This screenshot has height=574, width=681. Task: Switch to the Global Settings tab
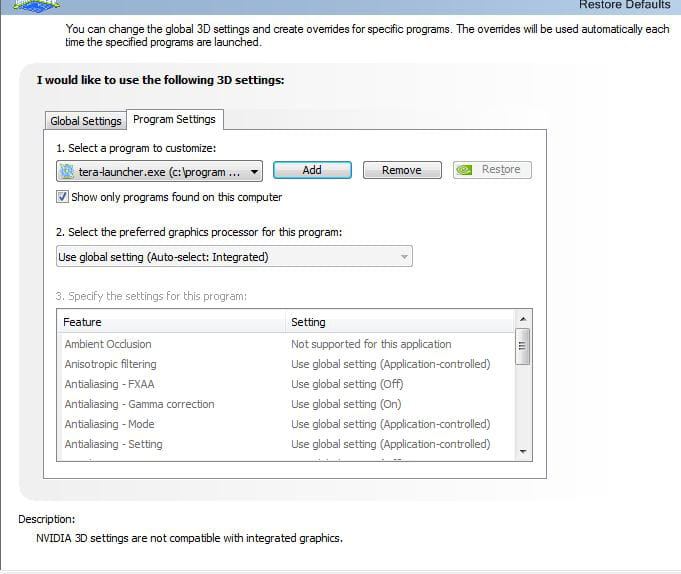coord(86,121)
